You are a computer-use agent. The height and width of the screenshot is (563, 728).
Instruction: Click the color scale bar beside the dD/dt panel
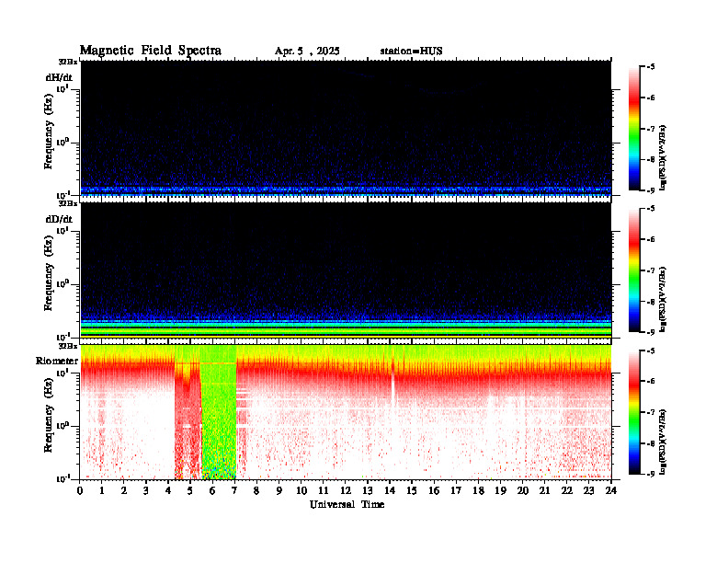(634, 270)
